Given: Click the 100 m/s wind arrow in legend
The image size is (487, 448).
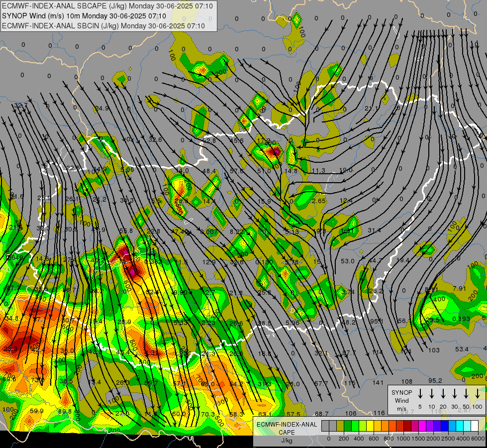Looking at the screenshot, I should [478, 394].
